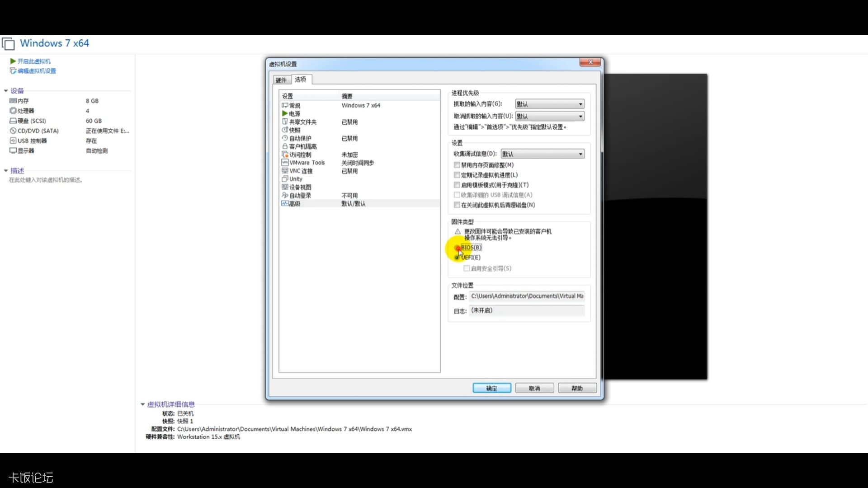868x488 pixels.
Task: Toggle enable secure boot checkbox (S)
Action: [466, 268]
